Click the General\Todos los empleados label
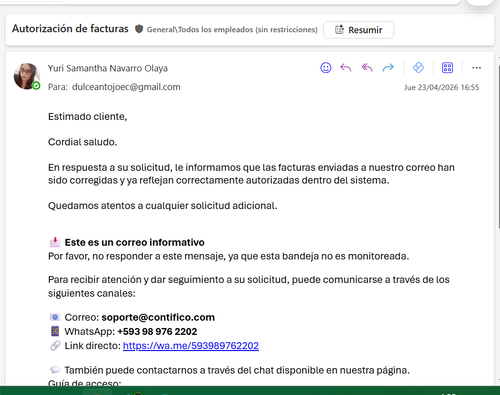This screenshot has width=500, height=395. click(232, 30)
